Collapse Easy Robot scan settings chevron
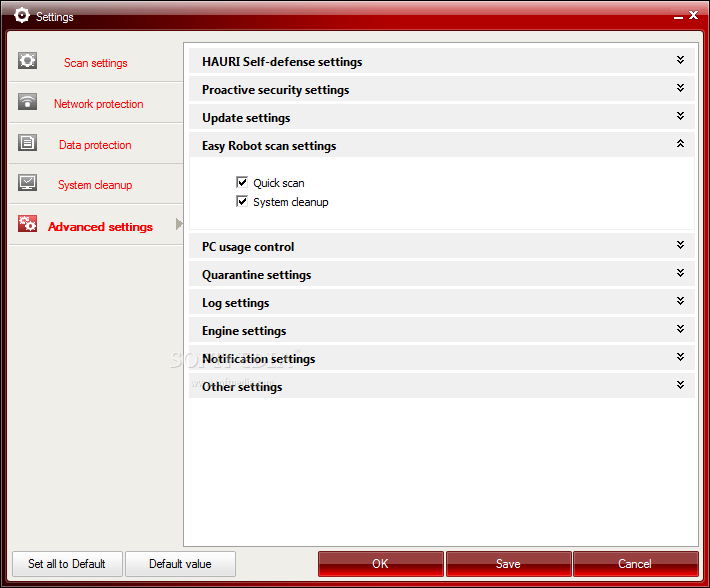The height and width of the screenshot is (588, 710). click(x=680, y=143)
